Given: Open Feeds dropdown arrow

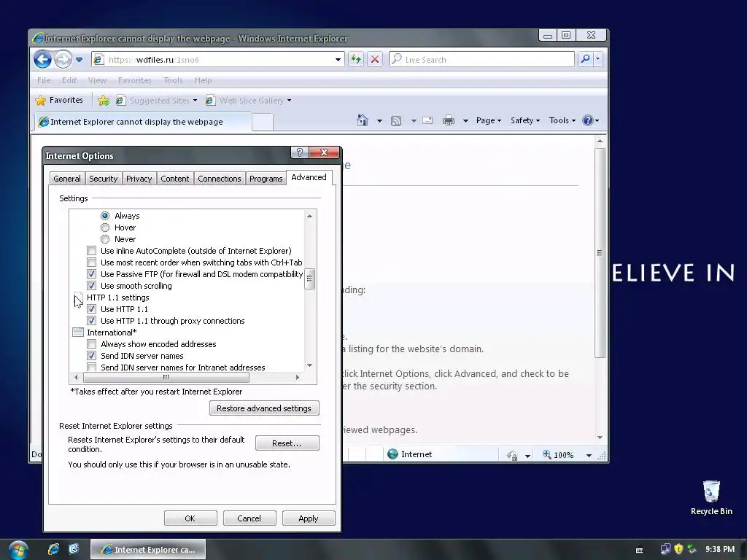Looking at the screenshot, I should coord(414,121).
